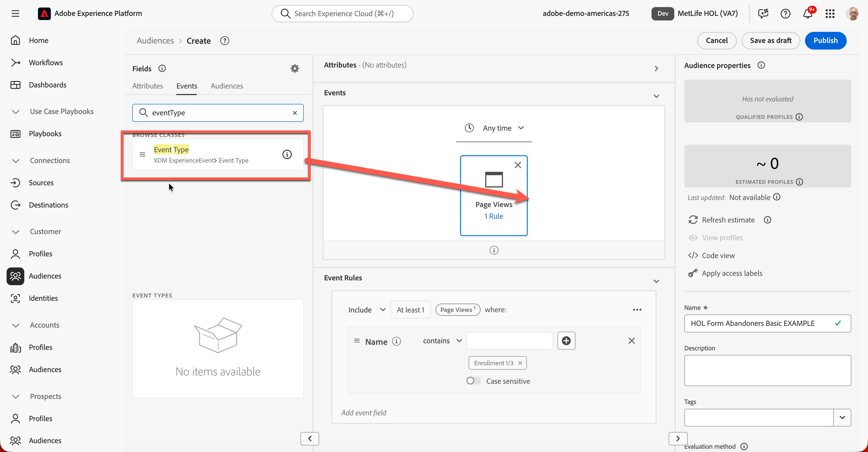This screenshot has width=868, height=452.
Task: Open notifications bell with 9+ badge
Action: click(808, 13)
